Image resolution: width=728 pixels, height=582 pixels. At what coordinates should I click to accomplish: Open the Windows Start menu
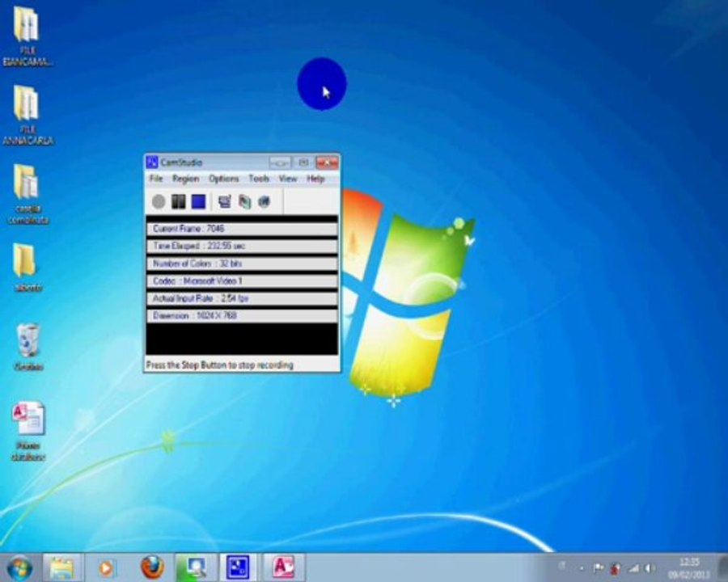point(19,567)
